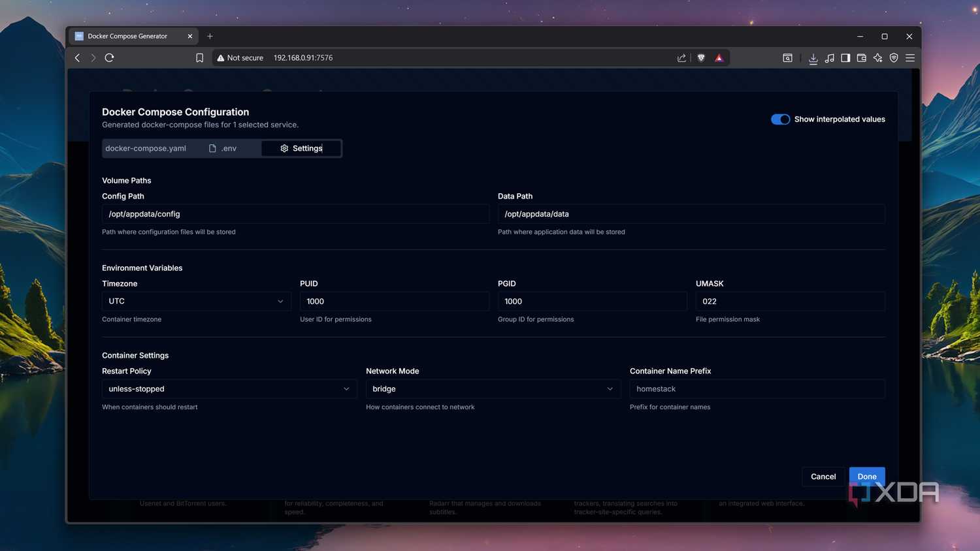Image resolution: width=980 pixels, height=551 pixels.
Task: Click the Settings gear icon in the tab
Action: tap(284, 148)
